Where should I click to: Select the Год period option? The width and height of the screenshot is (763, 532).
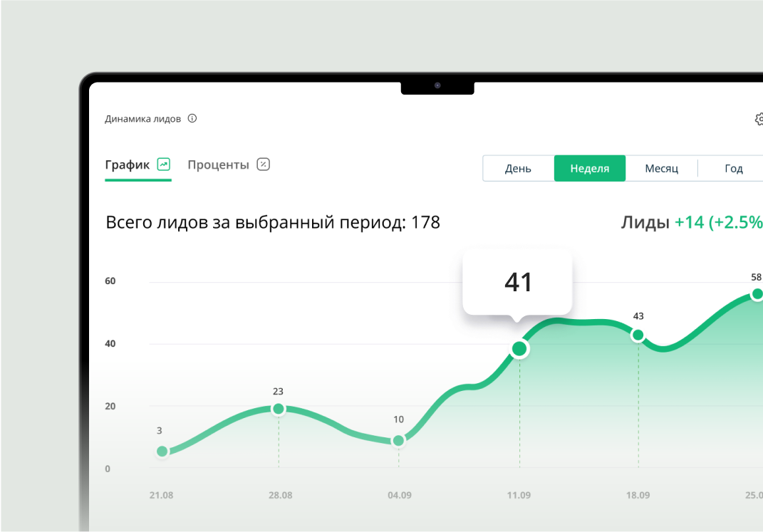[734, 169]
